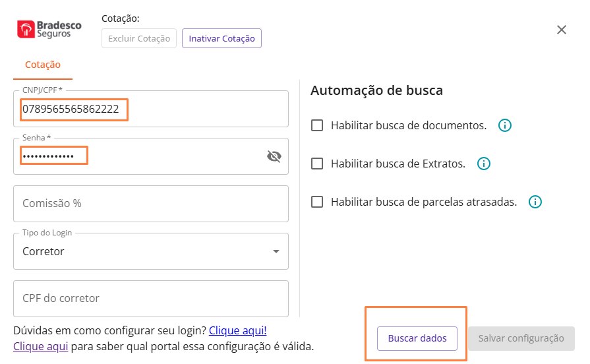Open info icon for busca de documentos
Image resolution: width=590 pixels, height=364 pixels.
(x=505, y=125)
